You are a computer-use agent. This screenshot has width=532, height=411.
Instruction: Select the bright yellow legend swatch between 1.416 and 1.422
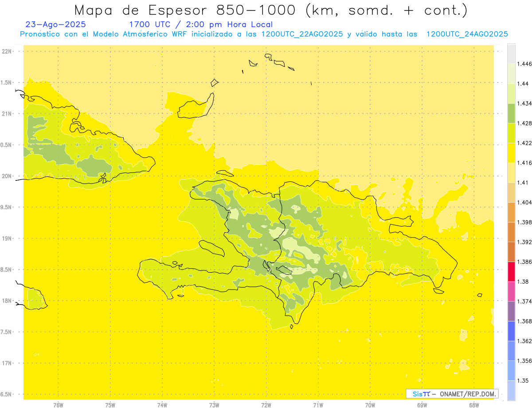coord(511,153)
